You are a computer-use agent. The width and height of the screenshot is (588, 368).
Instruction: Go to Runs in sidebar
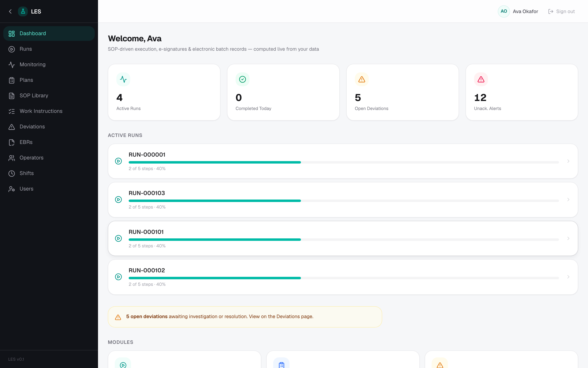49,49
